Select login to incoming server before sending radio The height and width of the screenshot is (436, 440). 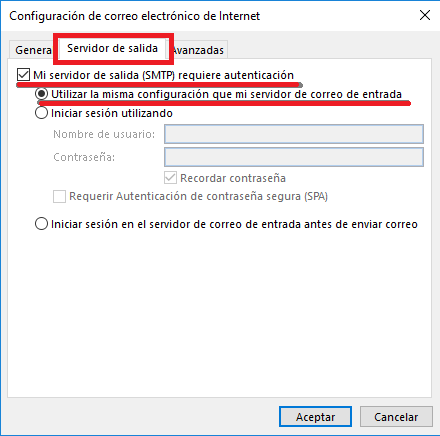pyautogui.click(x=41, y=224)
